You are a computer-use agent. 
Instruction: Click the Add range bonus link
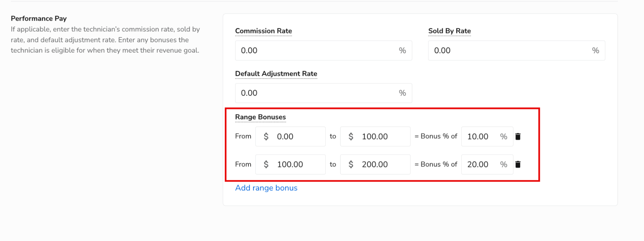click(266, 188)
